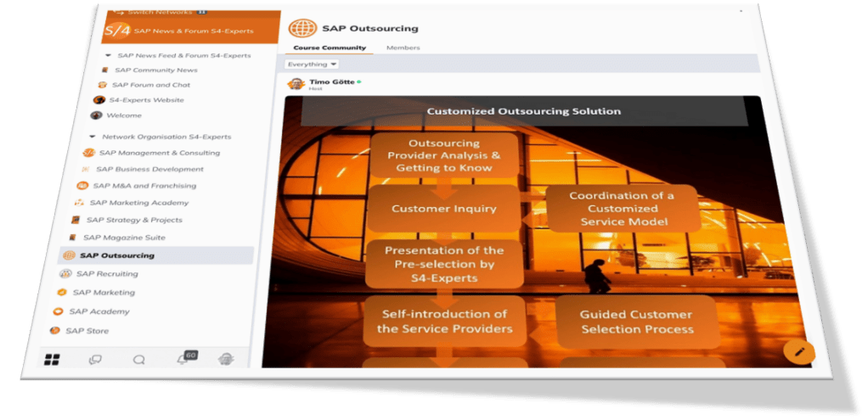Screen dimensions: 868x420
Task: Click the Switch Networks link
Action: (x=160, y=12)
